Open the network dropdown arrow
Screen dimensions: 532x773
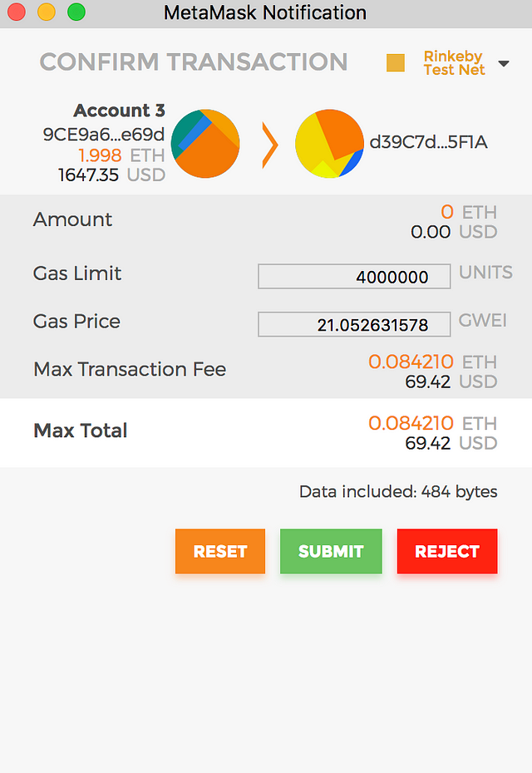(x=504, y=64)
